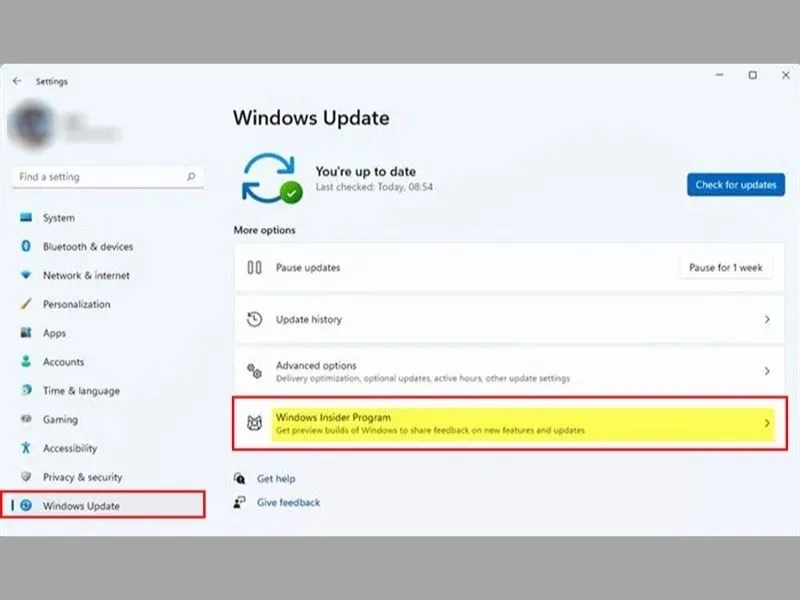This screenshot has width=800, height=600.
Task: Click the Privacy shield icon
Action: pyautogui.click(x=26, y=477)
